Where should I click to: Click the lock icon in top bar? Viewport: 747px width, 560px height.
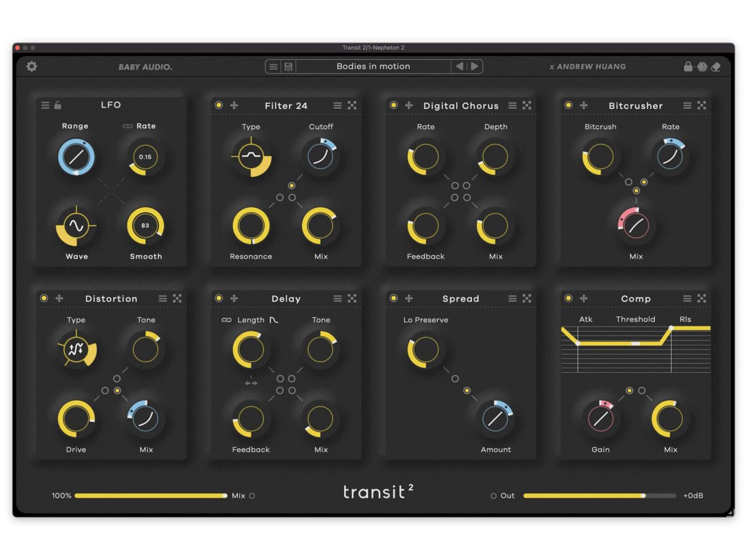[688, 67]
